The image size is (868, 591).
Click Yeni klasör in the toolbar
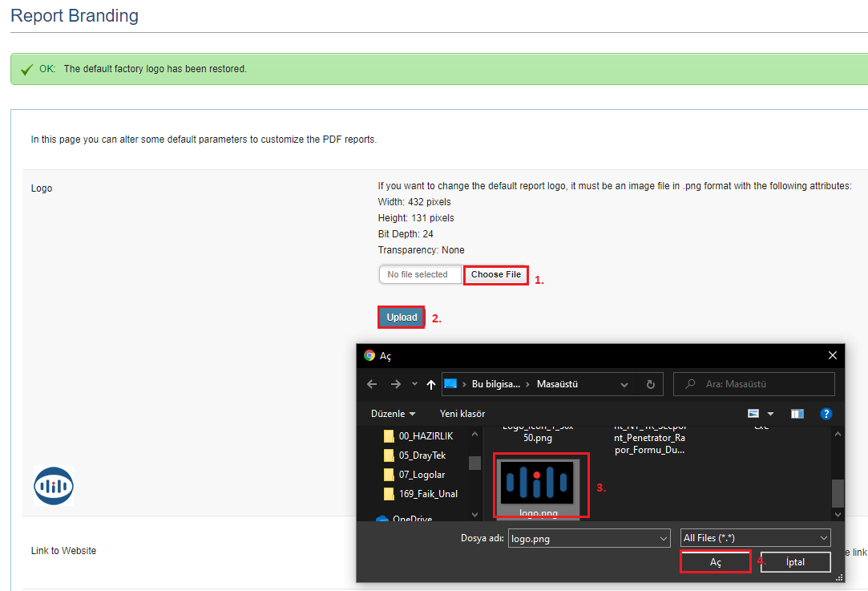pos(462,414)
